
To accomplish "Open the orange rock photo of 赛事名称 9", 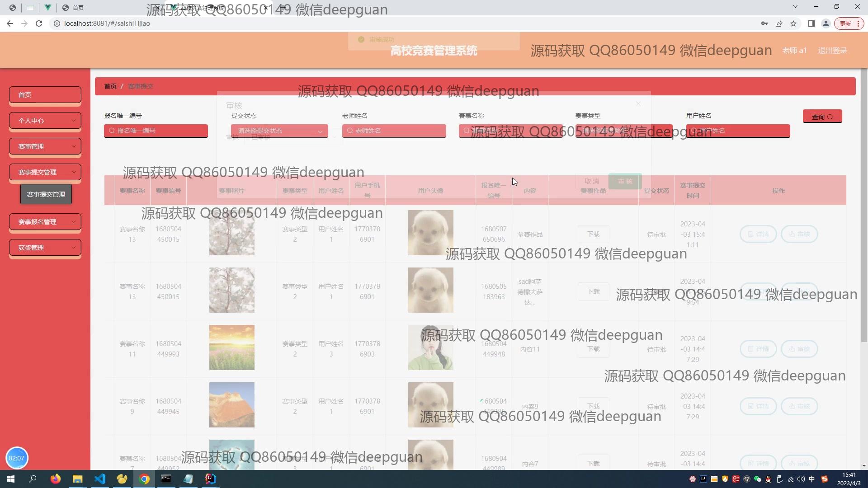I will 232,405.
